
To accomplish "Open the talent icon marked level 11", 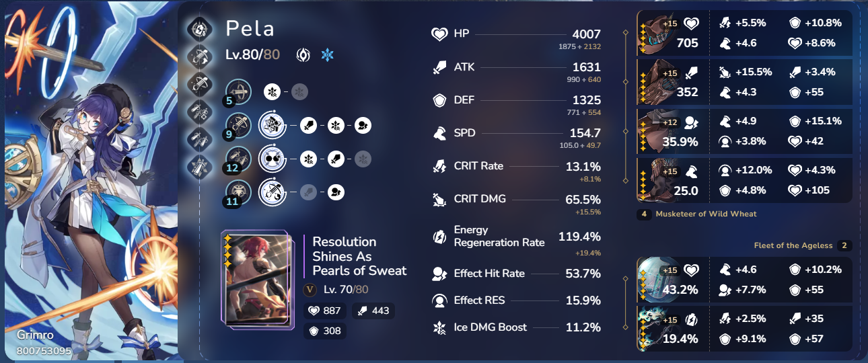I will pos(240,192).
